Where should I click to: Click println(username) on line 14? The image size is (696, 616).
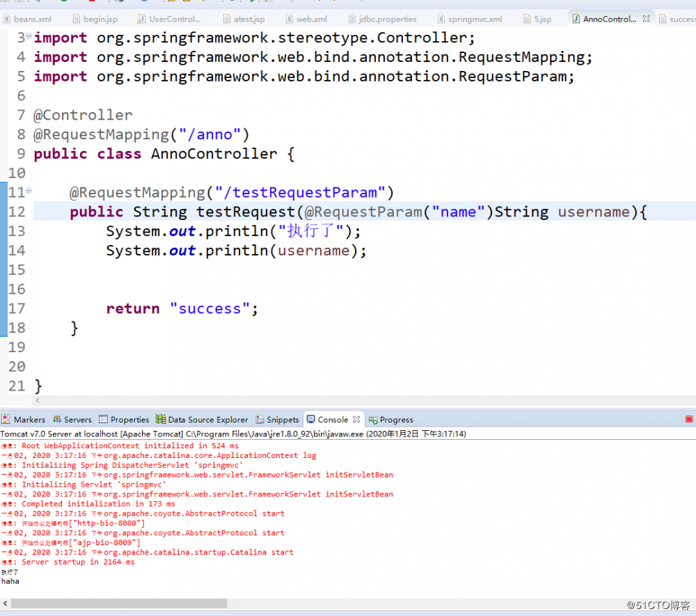[x=286, y=251]
